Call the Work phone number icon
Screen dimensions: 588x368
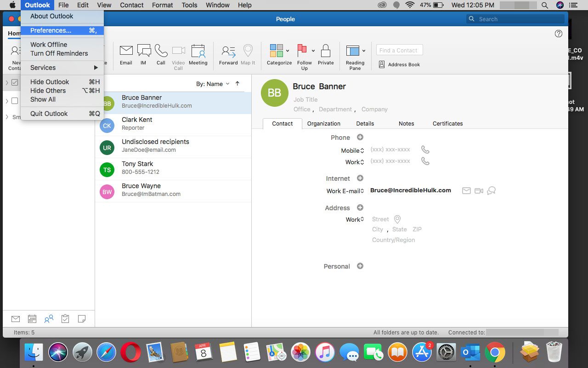[425, 161]
